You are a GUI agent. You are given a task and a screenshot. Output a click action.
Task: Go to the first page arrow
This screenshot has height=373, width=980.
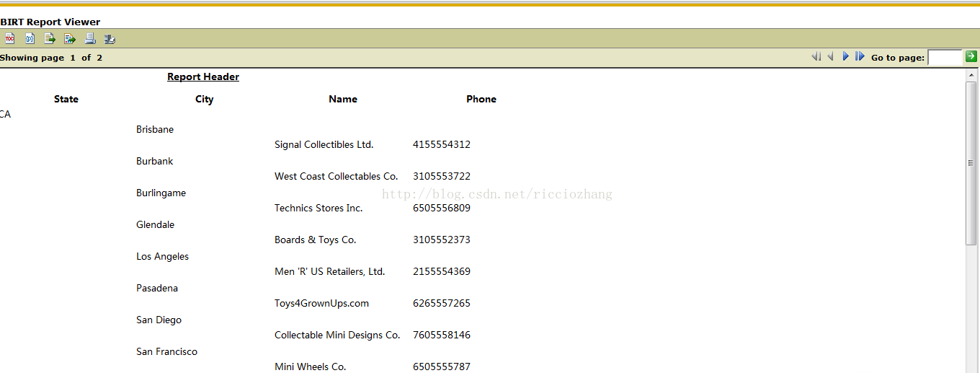click(x=816, y=56)
